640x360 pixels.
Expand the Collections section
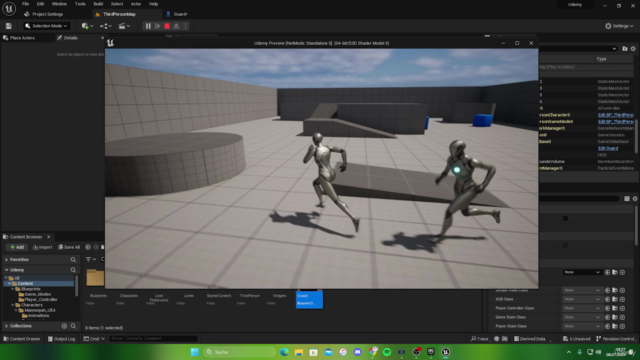click(7, 326)
